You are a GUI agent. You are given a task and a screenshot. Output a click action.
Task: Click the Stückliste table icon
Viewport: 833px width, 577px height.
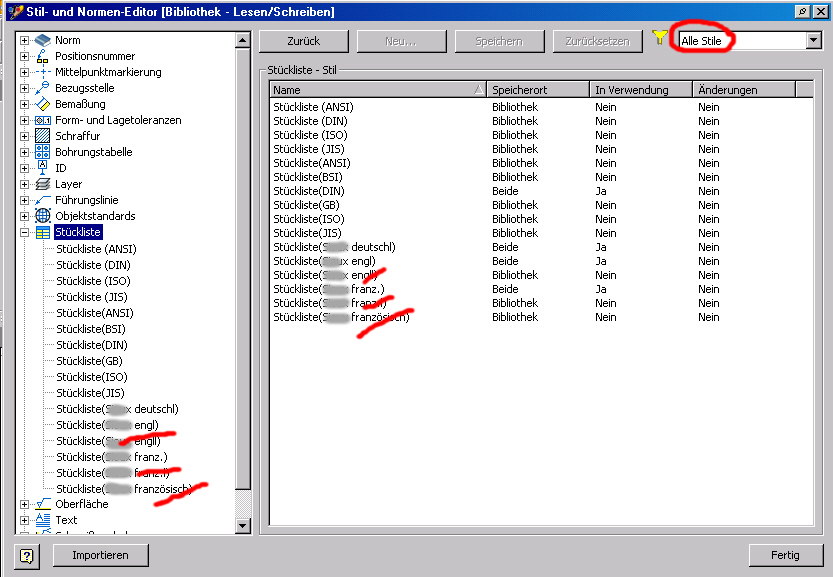click(x=42, y=233)
